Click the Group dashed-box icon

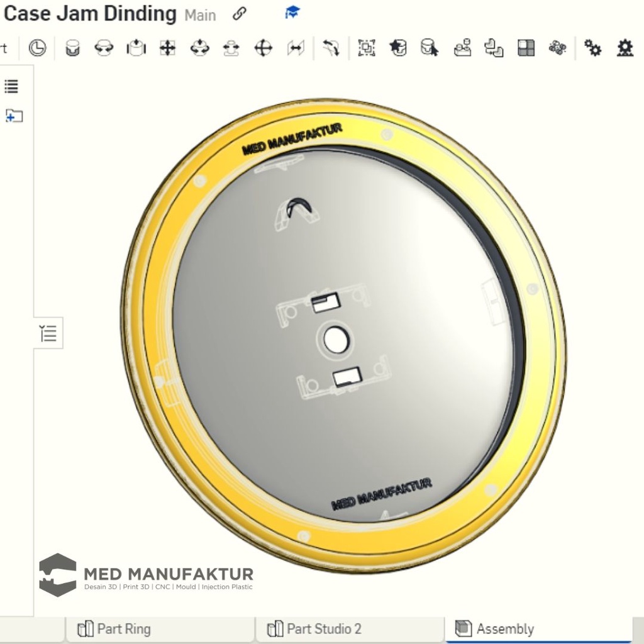(x=366, y=48)
